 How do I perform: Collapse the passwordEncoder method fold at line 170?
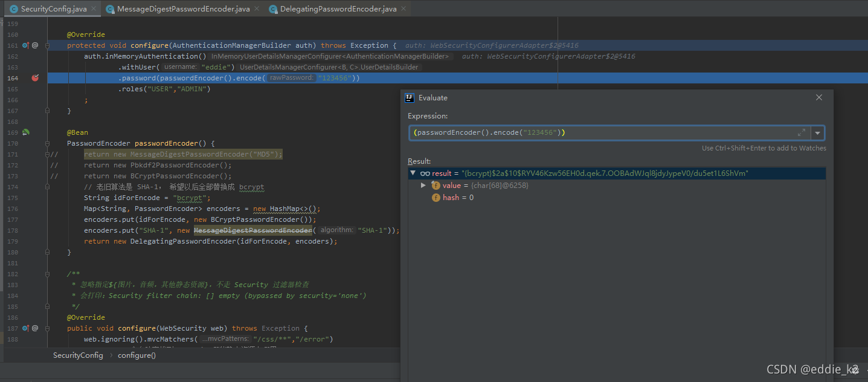[47, 143]
